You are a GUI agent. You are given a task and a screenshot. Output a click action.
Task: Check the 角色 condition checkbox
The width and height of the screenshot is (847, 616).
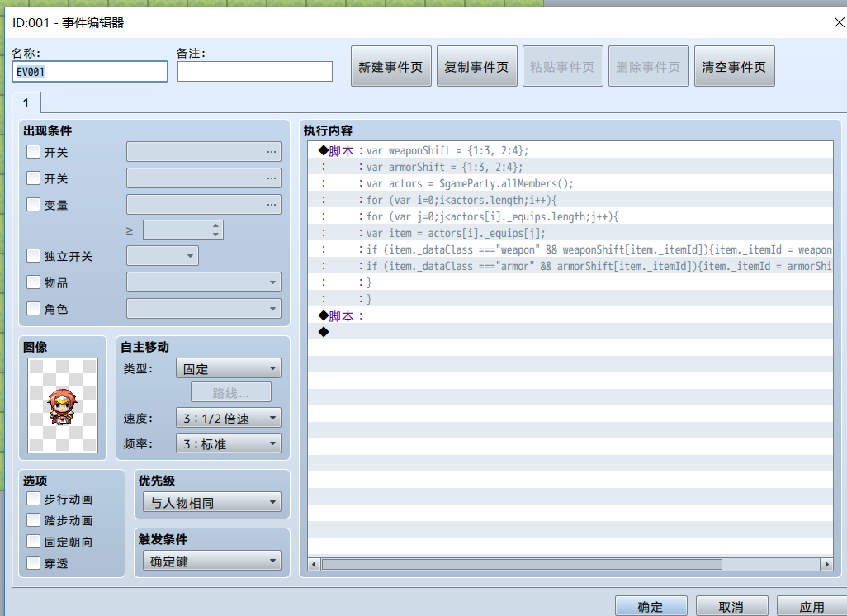(34, 309)
